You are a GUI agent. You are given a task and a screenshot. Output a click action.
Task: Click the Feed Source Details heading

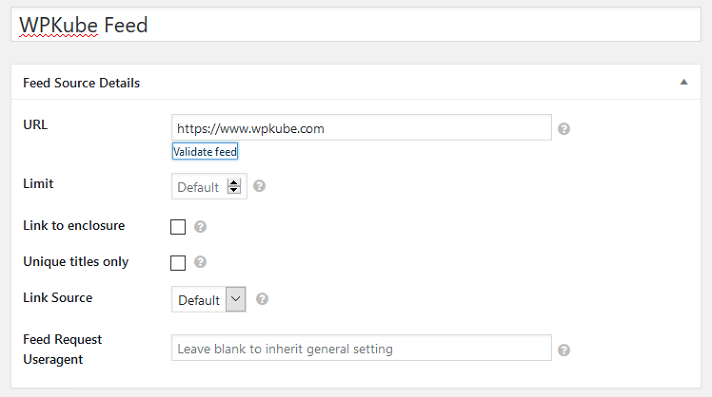pos(82,83)
